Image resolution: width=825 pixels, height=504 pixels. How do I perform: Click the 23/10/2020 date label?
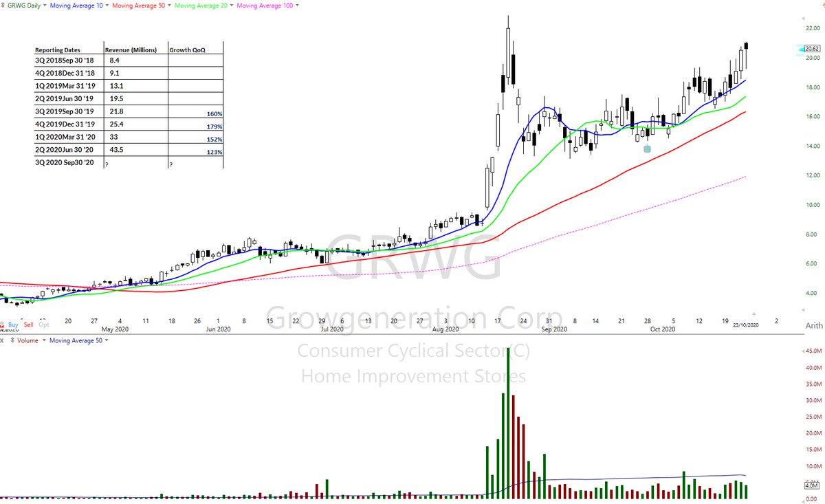point(746,325)
